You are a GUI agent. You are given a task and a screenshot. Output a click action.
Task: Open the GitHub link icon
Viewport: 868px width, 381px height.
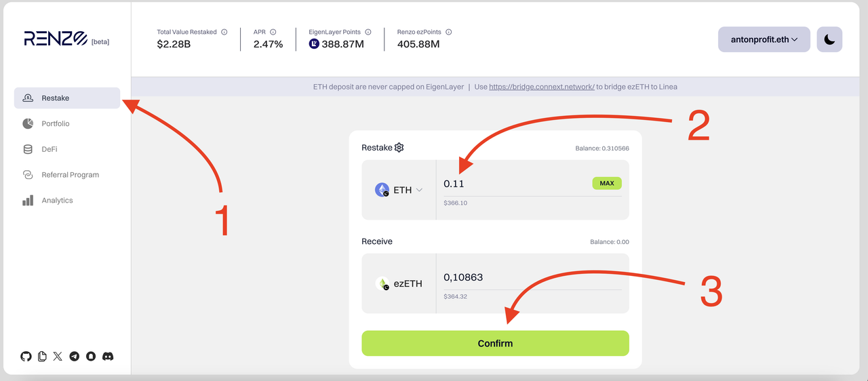click(26, 356)
